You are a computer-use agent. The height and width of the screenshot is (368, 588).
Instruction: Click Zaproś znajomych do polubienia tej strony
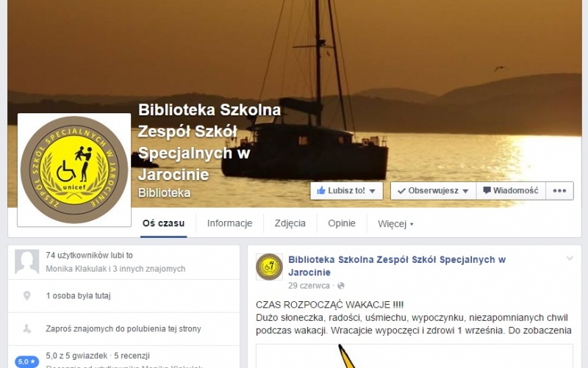(123, 328)
